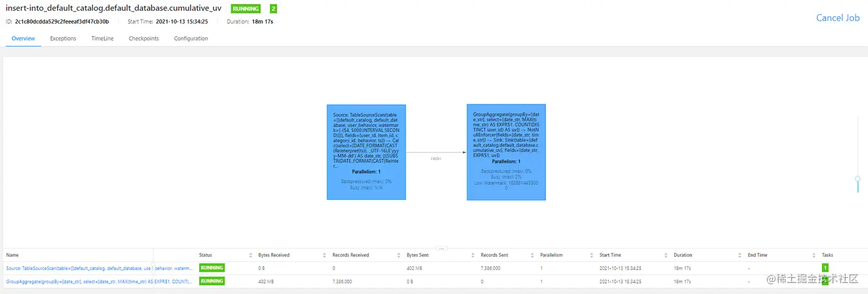
Task: Open GroupAggregate row link
Action: click(x=99, y=281)
